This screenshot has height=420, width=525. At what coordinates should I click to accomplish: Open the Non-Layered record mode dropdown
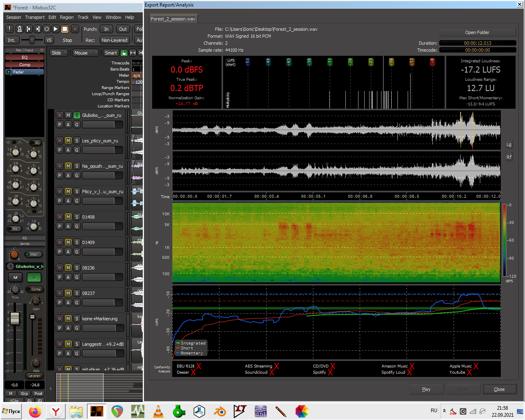click(x=115, y=40)
